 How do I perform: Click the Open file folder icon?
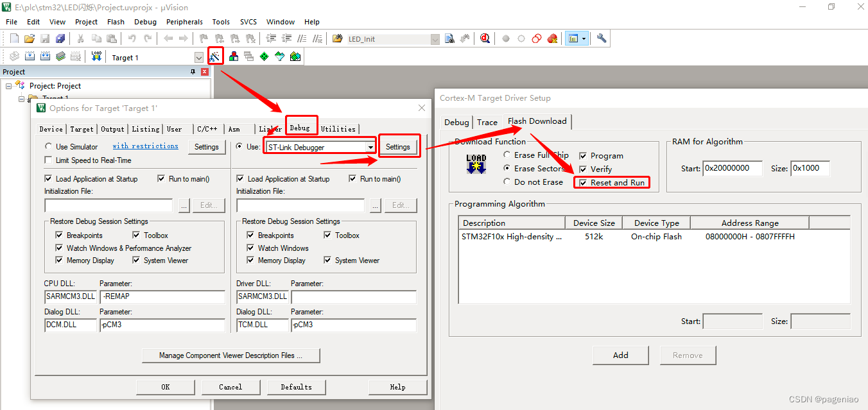tap(30, 38)
